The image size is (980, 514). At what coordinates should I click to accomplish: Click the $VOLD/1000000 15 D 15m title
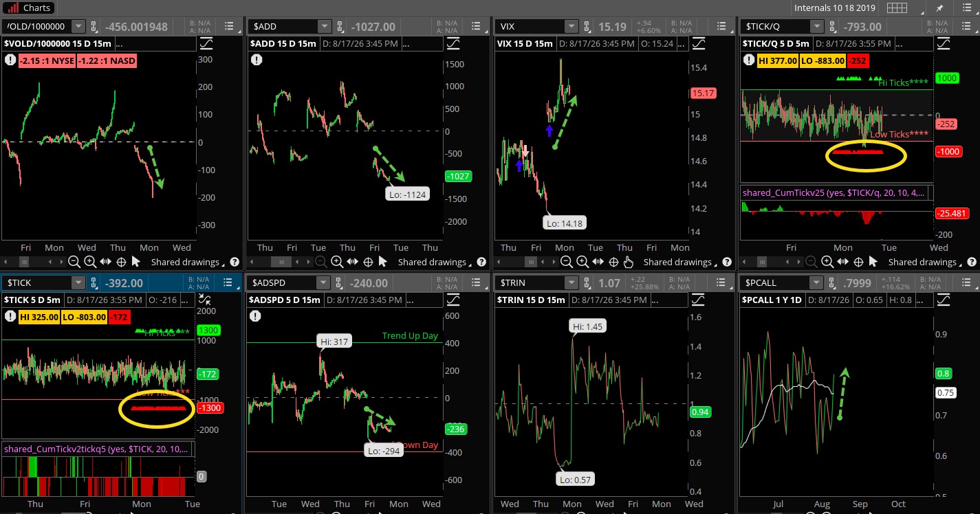[58, 43]
